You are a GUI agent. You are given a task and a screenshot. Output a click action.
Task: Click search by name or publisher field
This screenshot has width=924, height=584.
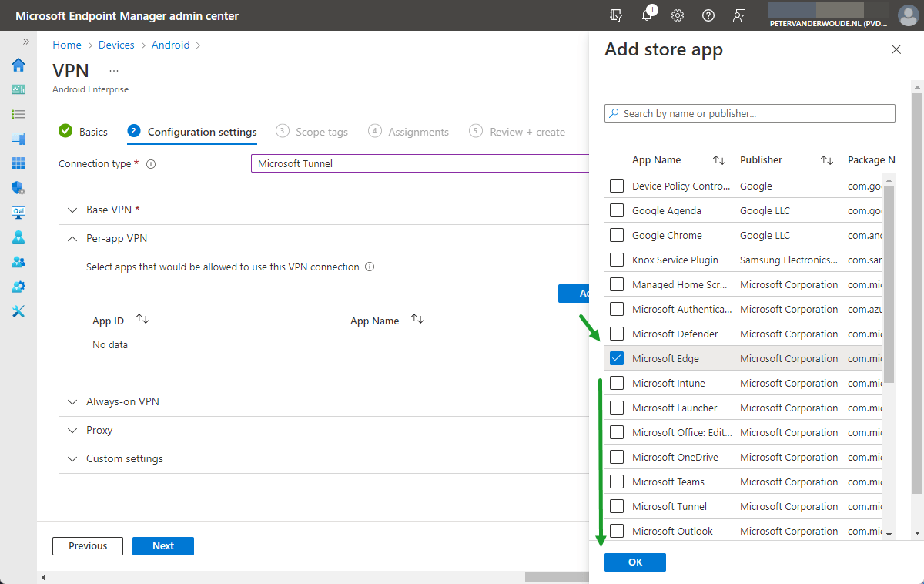[x=750, y=113]
